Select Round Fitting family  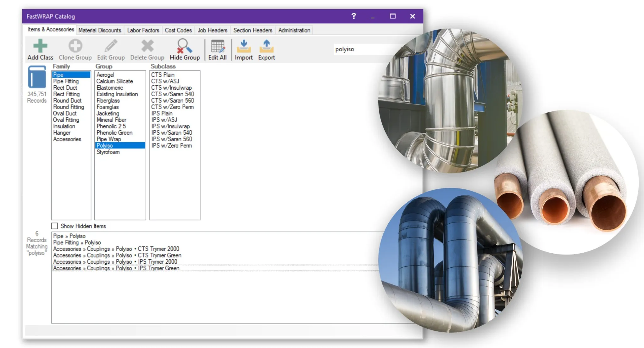(x=71, y=107)
